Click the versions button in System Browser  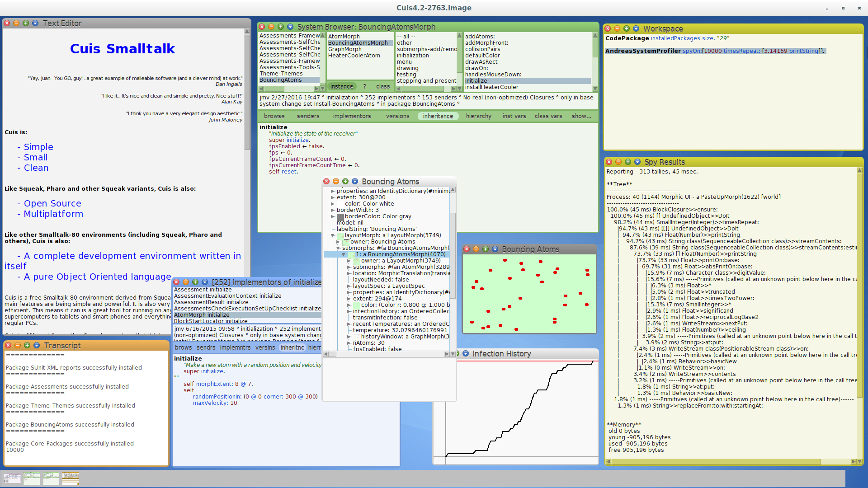tap(397, 116)
